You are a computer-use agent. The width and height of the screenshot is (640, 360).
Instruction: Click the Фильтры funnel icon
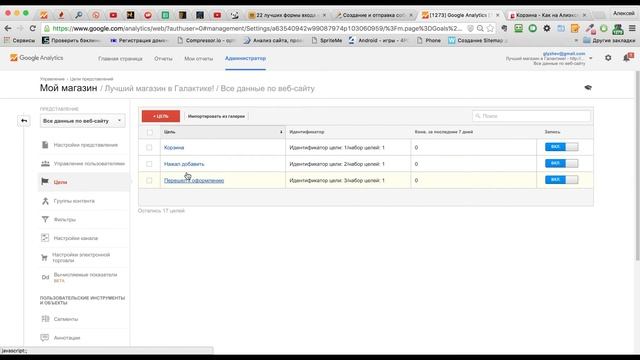pos(45,220)
